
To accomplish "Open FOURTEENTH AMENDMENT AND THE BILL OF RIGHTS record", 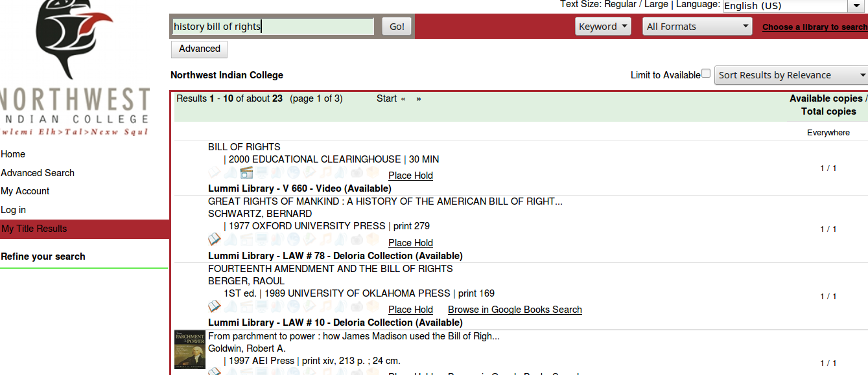I will 331,269.
